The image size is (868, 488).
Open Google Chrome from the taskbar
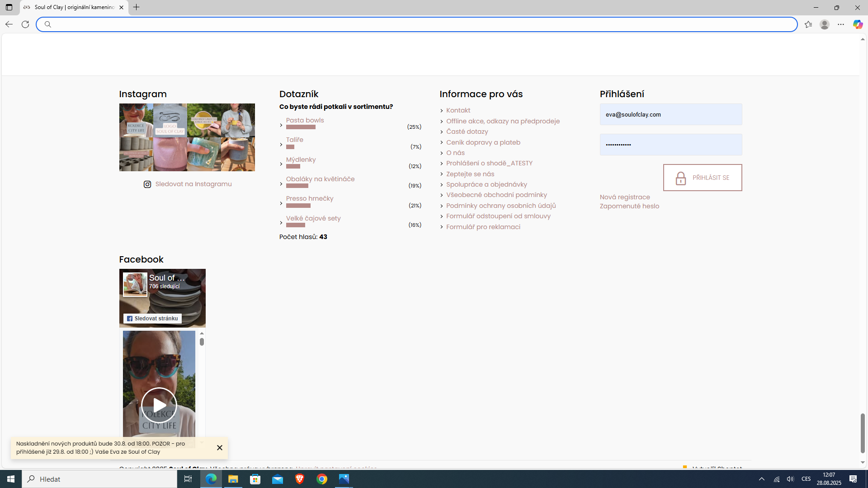(322, 479)
